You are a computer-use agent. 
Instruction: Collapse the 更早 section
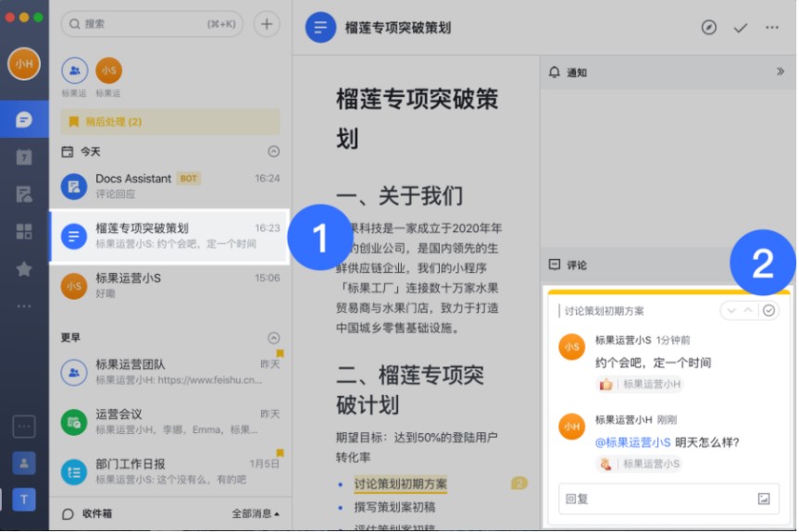(x=274, y=338)
